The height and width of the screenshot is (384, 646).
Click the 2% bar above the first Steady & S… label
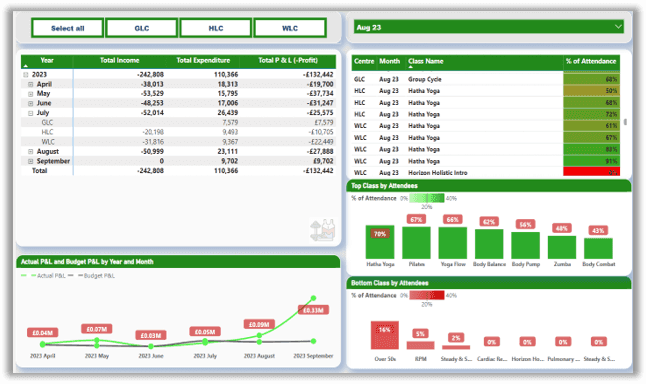(x=456, y=347)
